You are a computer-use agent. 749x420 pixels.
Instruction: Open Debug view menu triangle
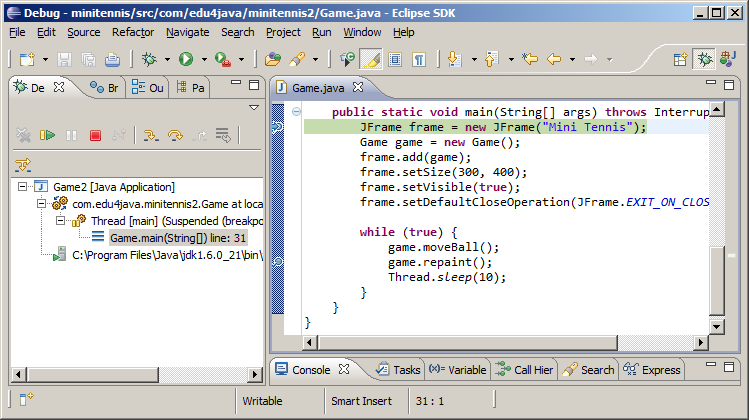pyautogui.click(x=254, y=108)
